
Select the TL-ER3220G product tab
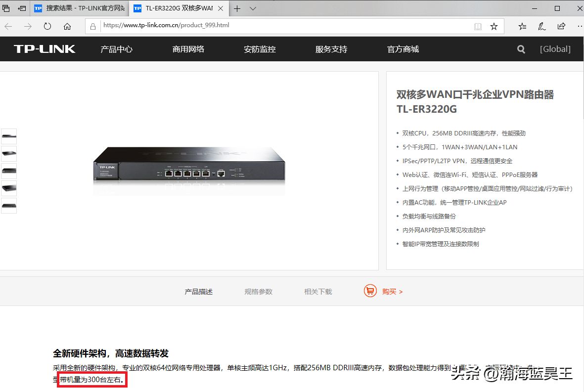pos(178,8)
